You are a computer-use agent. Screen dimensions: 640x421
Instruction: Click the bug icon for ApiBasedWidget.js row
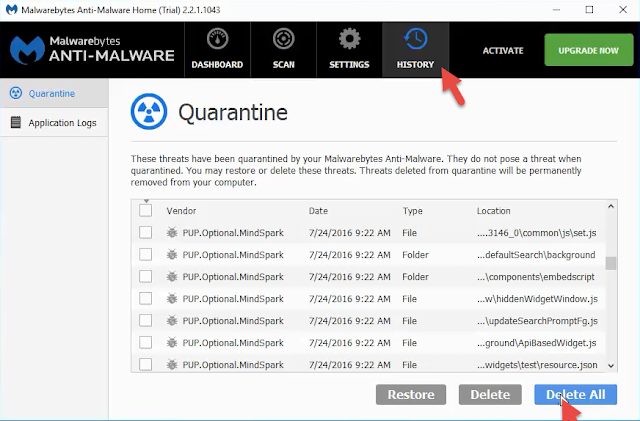point(172,343)
